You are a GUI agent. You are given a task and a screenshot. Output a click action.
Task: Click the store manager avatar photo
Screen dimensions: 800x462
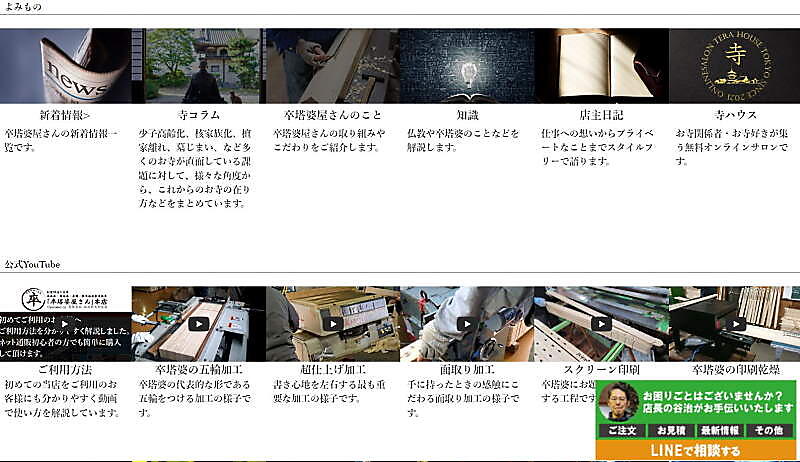click(x=618, y=402)
